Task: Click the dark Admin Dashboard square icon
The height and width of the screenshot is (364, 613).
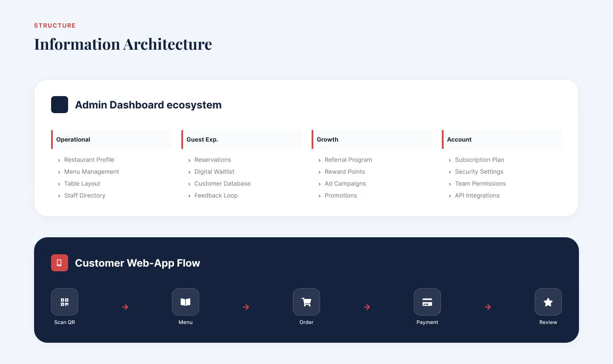Action: point(60,105)
